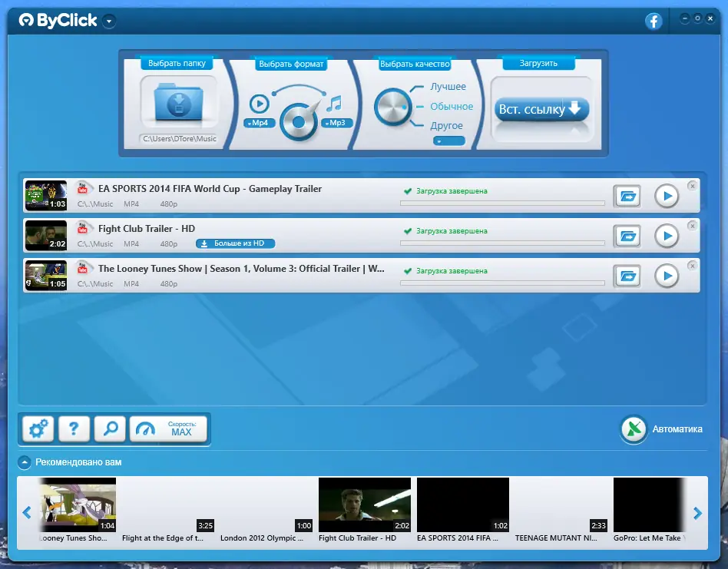Click the Выбрать папку header label
Screen dimensions: 728x569
(x=178, y=63)
